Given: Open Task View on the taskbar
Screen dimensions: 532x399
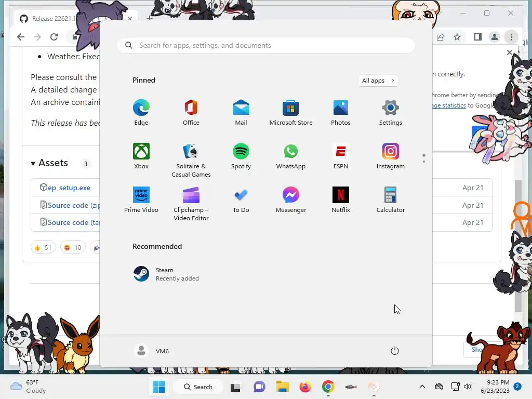Looking at the screenshot, I should 235,387.
